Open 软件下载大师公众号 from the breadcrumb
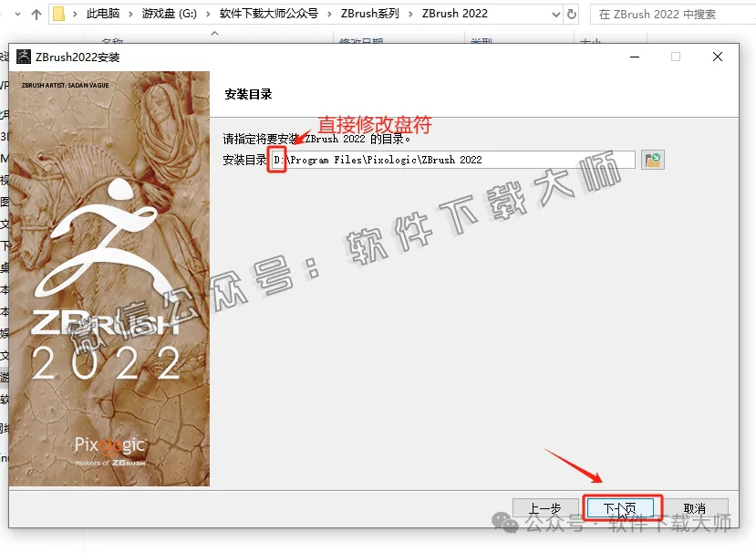The image size is (756, 553). [268, 14]
